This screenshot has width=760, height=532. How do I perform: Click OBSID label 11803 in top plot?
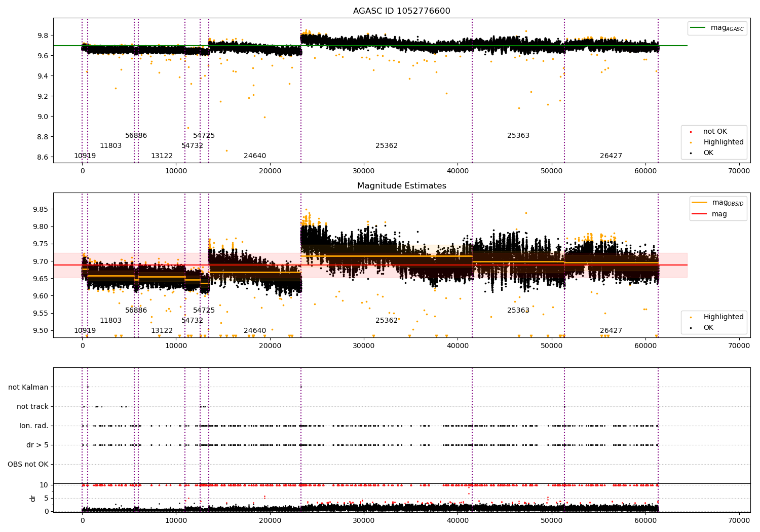[110, 146]
